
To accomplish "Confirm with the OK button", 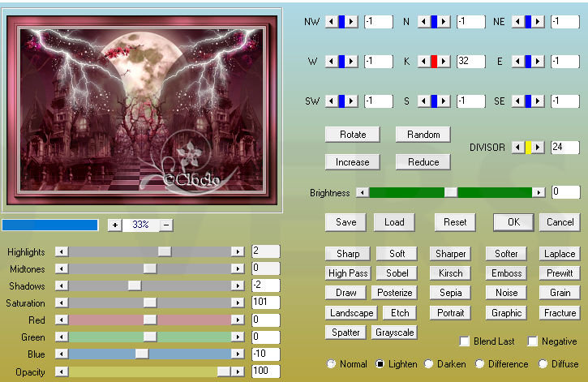I will pyautogui.click(x=513, y=222).
